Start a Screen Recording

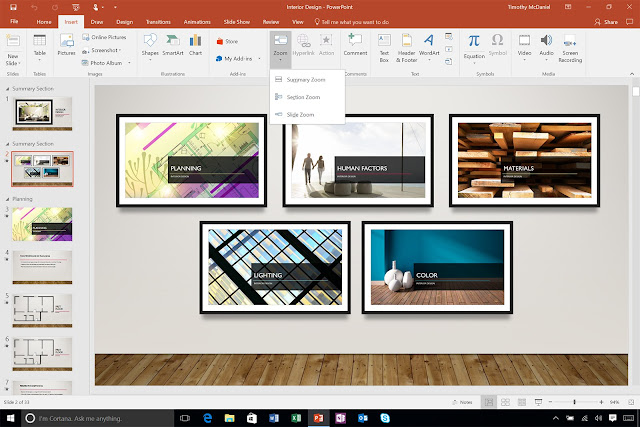click(570, 48)
